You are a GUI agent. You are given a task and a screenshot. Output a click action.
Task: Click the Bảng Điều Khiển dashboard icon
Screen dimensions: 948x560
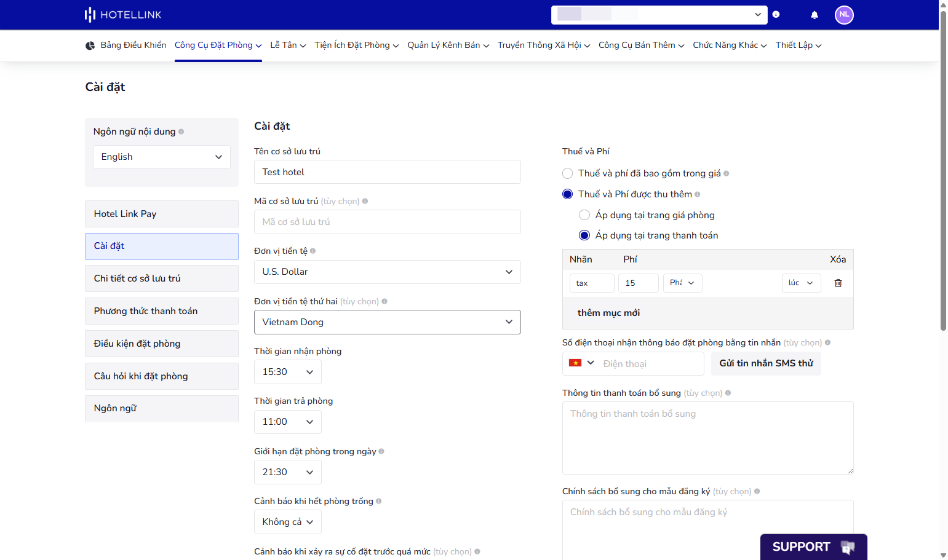(x=90, y=45)
